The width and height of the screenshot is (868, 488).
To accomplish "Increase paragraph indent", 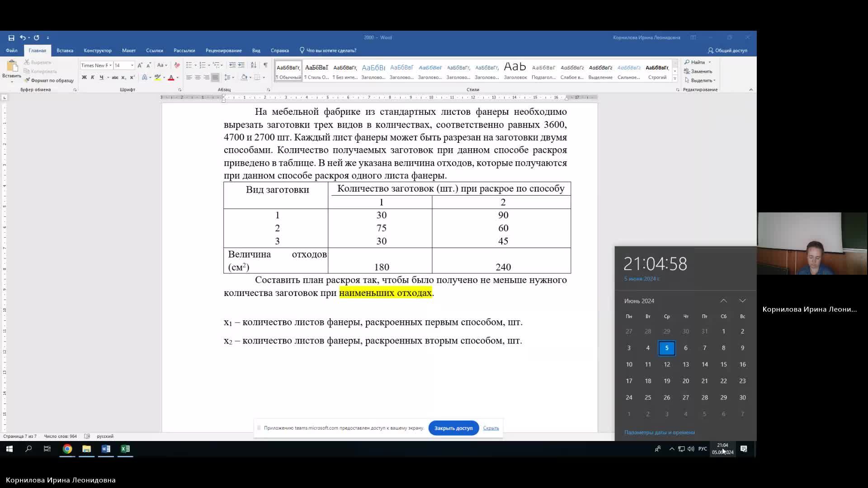I will [x=241, y=65].
